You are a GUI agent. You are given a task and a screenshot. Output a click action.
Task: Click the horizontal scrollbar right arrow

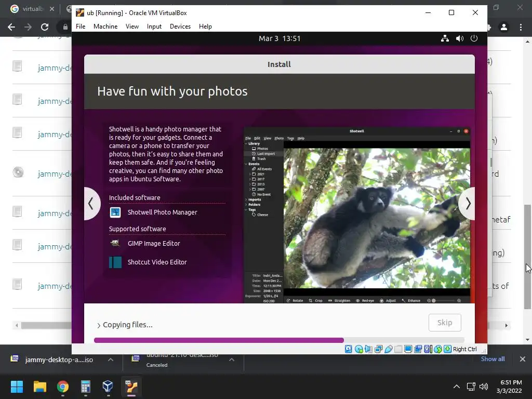(506, 325)
